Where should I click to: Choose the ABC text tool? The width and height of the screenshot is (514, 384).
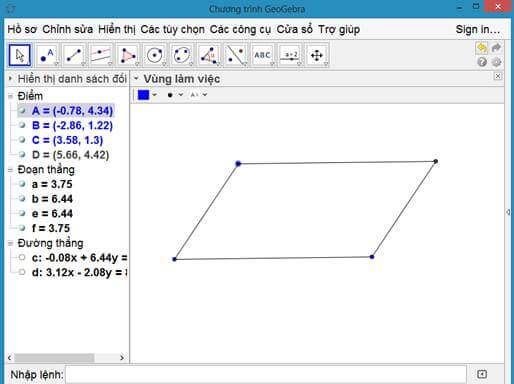263,55
